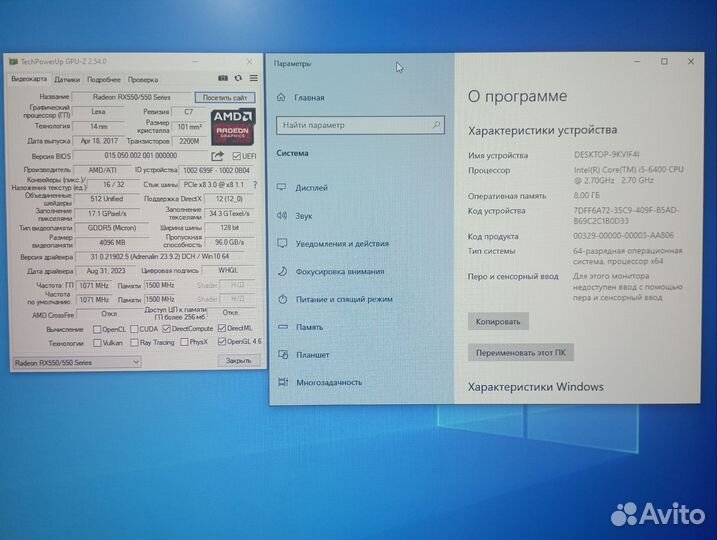Click the Найти параметр search field

click(360, 125)
